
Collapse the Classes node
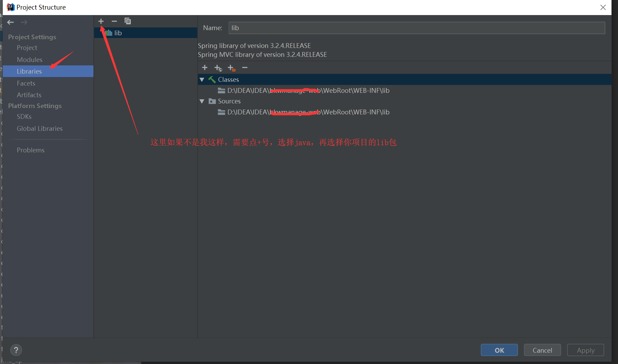(202, 79)
